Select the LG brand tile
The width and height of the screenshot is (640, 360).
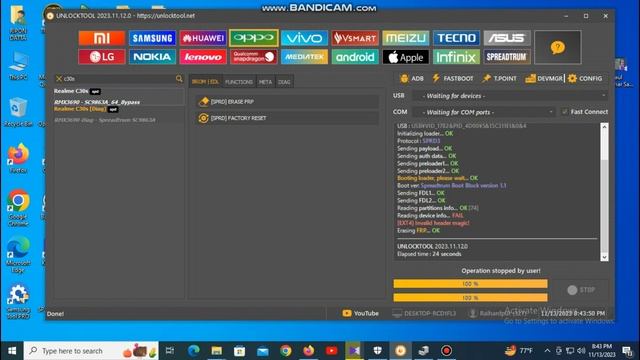tap(102, 57)
